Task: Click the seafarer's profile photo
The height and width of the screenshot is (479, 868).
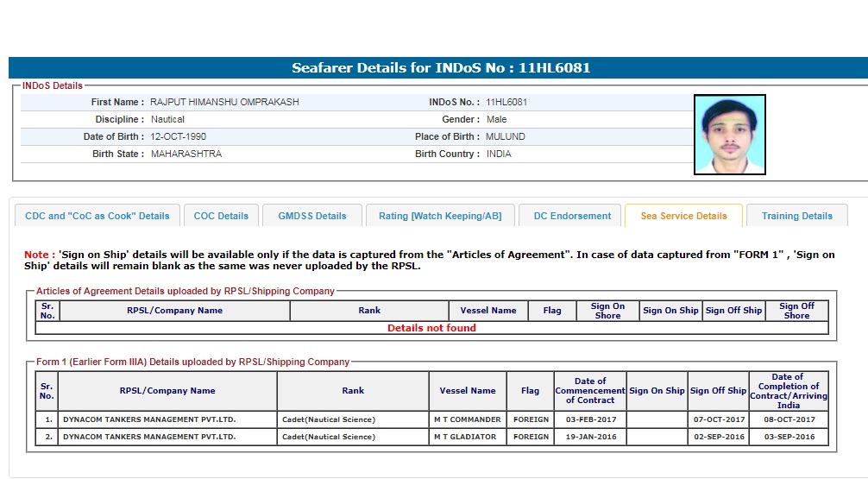Action: pyautogui.click(x=729, y=135)
